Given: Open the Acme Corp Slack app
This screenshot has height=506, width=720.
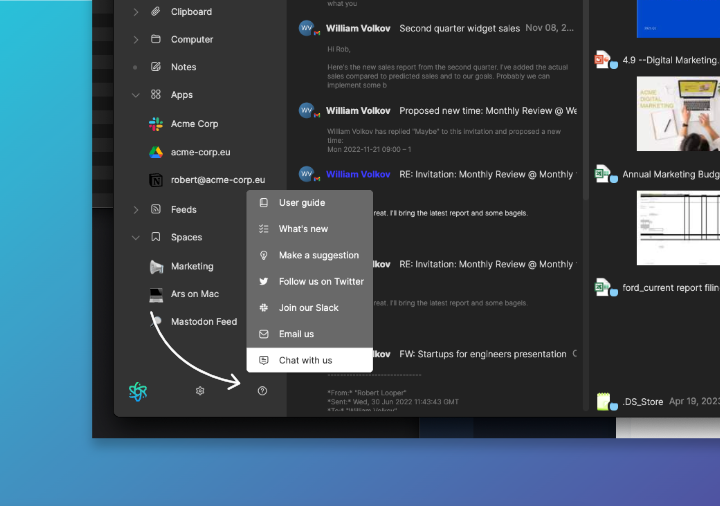Looking at the screenshot, I should coord(194,124).
